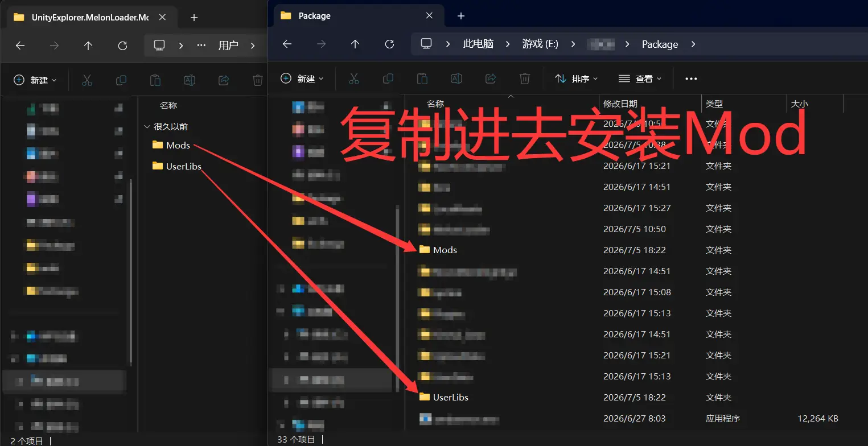This screenshot has height=446, width=868.
Task: Go up one level in UnityExplorer window
Action: coord(88,46)
